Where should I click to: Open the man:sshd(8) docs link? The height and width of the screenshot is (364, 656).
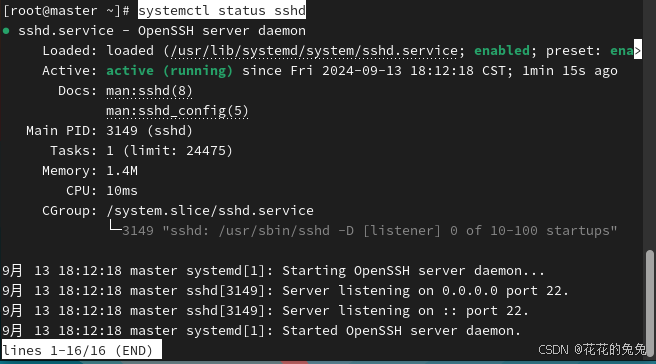click(149, 91)
